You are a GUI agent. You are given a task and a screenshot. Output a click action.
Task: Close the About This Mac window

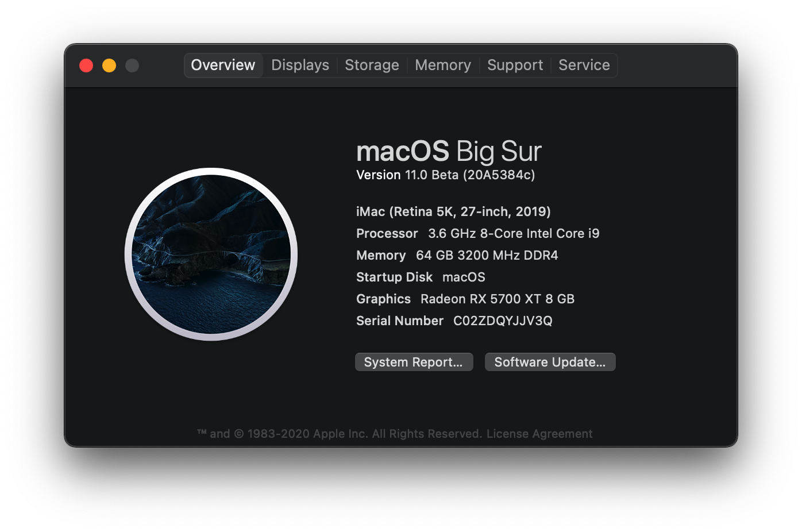(x=86, y=65)
